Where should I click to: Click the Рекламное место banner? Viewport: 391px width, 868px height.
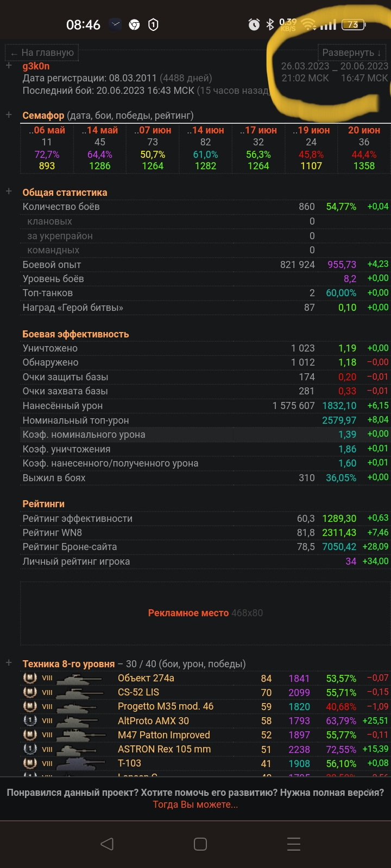(x=205, y=613)
